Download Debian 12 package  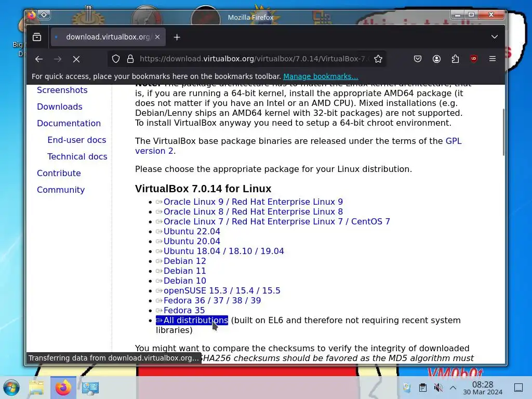click(184, 261)
